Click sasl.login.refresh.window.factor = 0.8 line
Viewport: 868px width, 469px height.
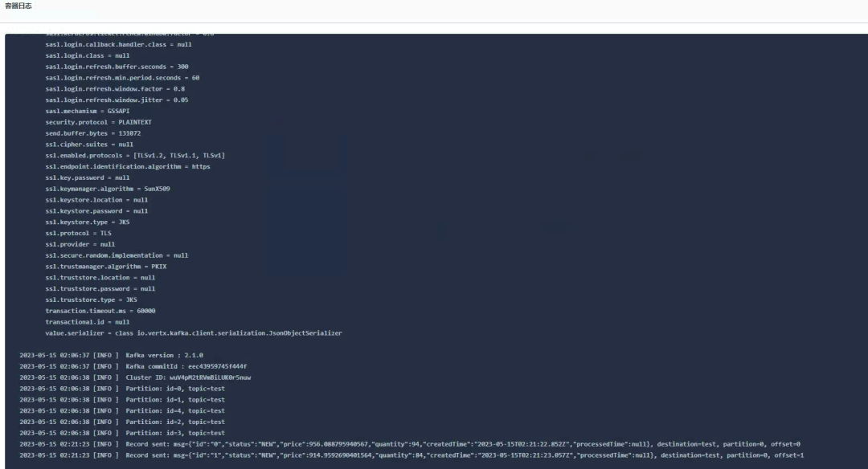(115, 89)
